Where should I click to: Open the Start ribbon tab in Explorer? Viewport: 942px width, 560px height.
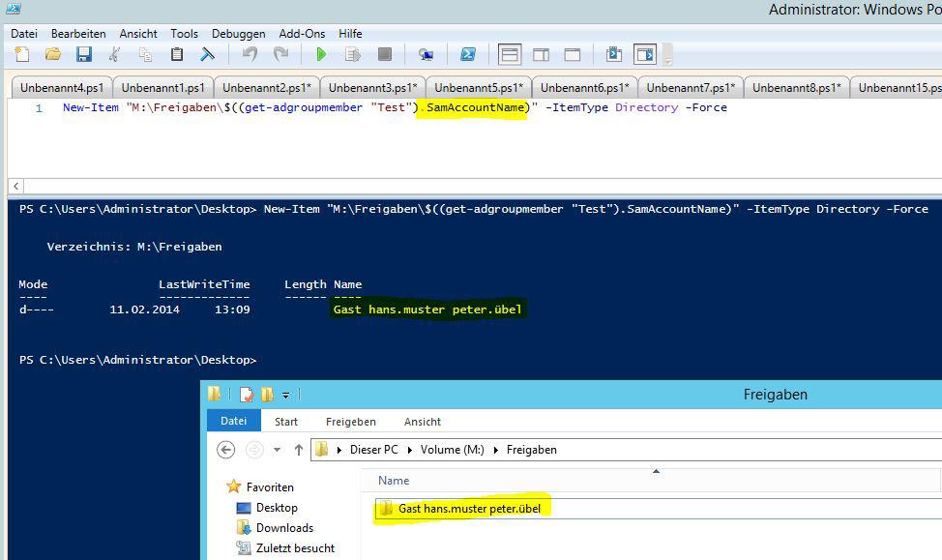pyautogui.click(x=286, y=422)
